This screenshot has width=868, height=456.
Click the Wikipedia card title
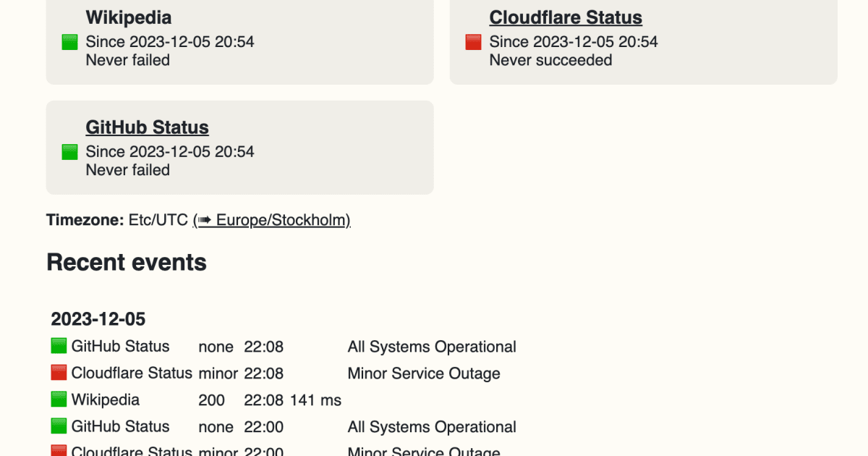129,17
